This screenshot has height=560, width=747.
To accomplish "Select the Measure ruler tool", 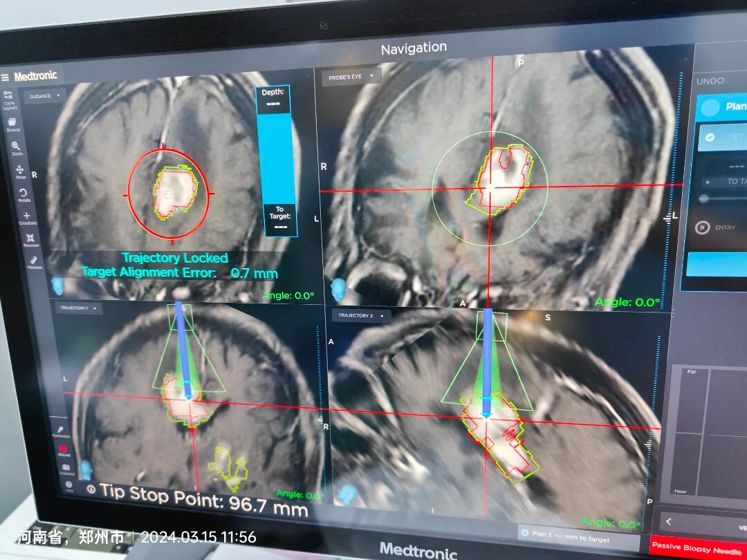I will 34,262.
